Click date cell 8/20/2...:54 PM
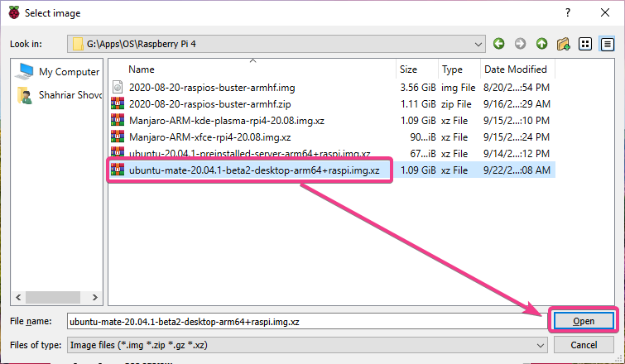The height and width of the screenshot is (364, 625). pyautogui.click(x=517, y=88)
